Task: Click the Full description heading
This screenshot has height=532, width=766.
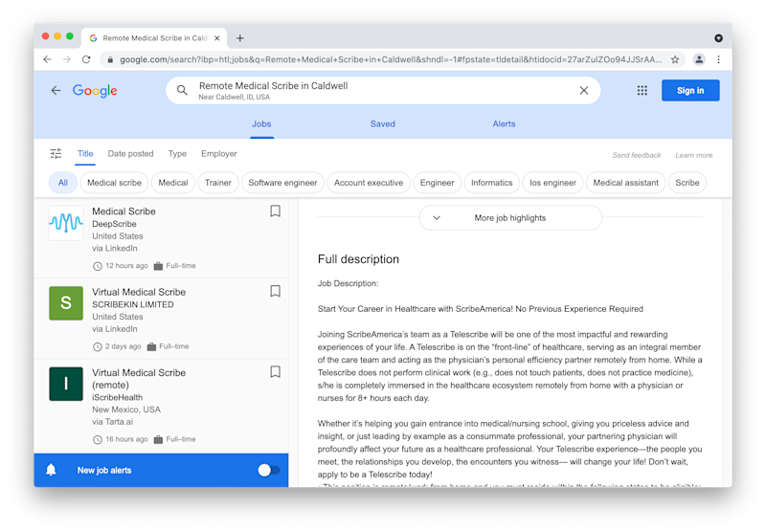Action: [x=358, y=259]
